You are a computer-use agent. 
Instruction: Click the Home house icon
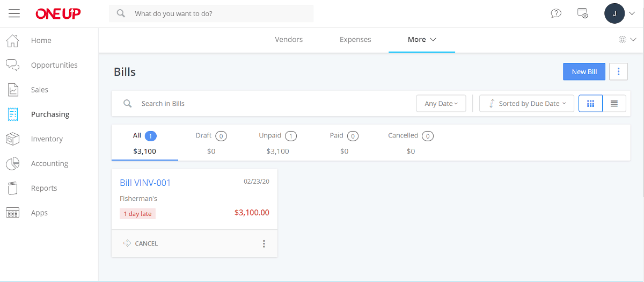tap(12, 40)
